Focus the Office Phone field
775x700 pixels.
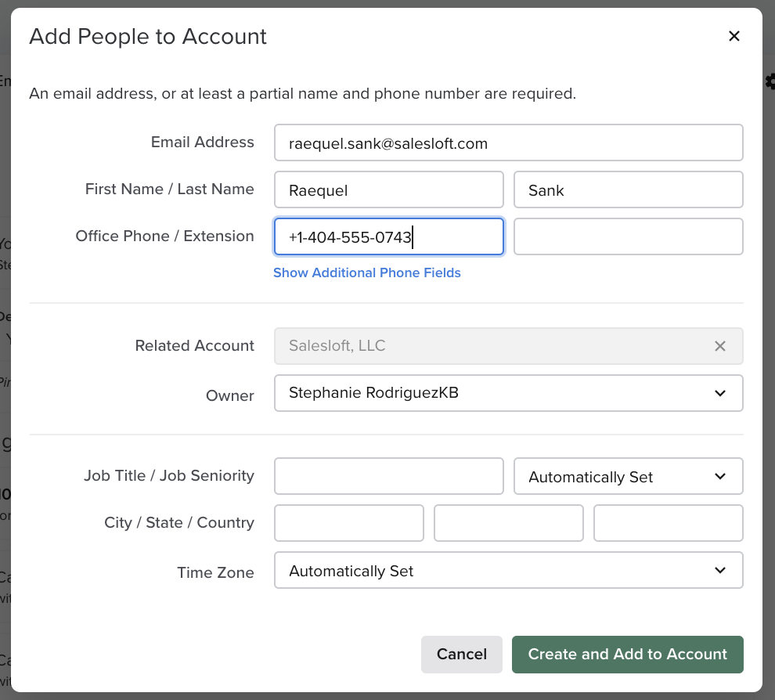pyautogui.click(x=389, y=236)
